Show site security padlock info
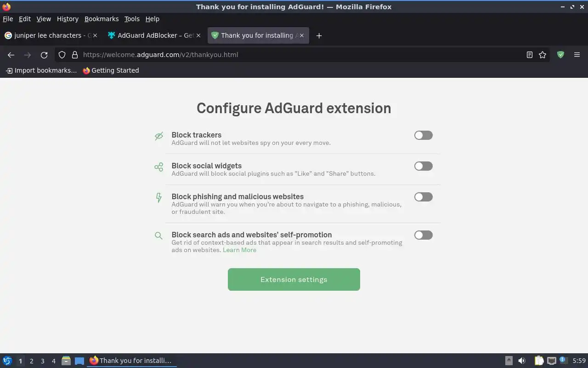This screenshot has width=588, height=368. click(x=74, y=55)
